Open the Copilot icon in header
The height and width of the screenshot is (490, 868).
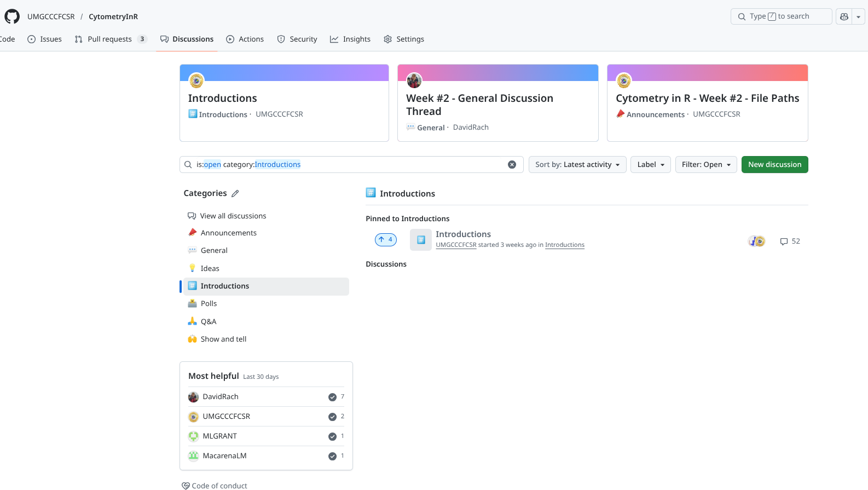click(844, 16)
